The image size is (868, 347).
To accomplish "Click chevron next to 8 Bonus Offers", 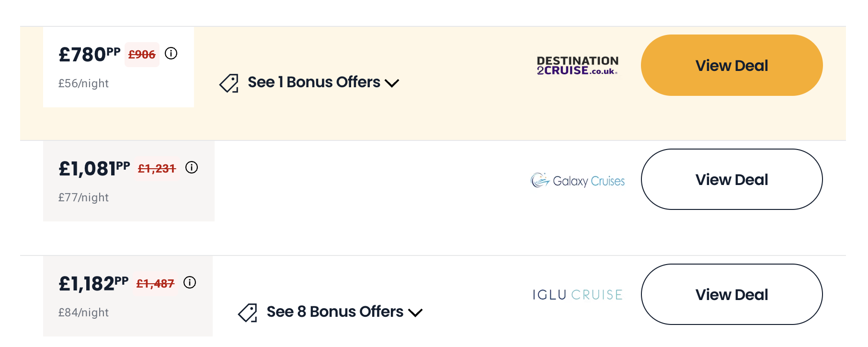I will tap(415, 313).
